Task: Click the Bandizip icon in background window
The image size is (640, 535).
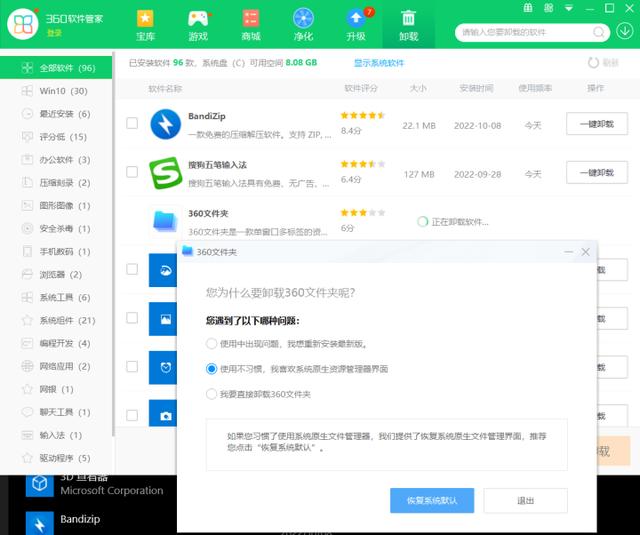Action: (40, 523)
